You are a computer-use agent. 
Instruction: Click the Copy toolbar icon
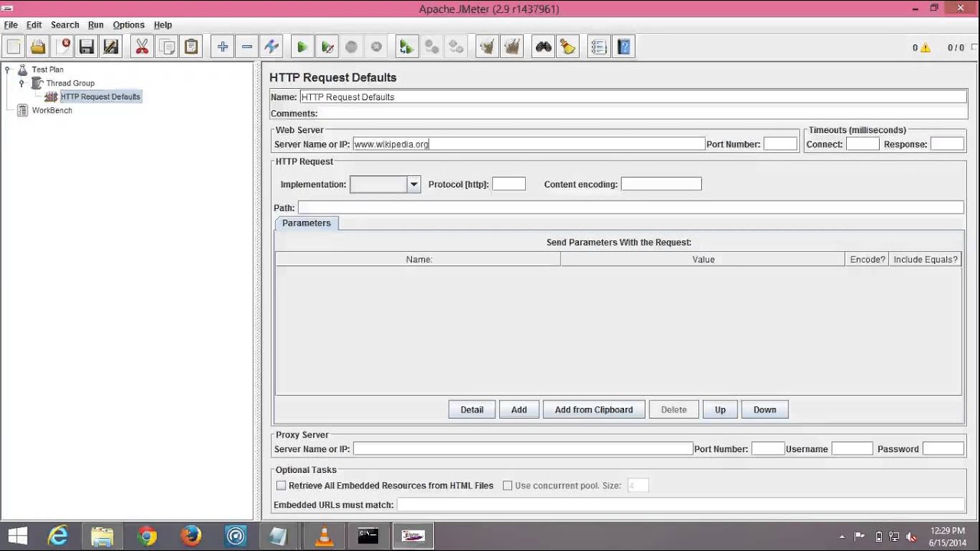click(x=166, y=47)
